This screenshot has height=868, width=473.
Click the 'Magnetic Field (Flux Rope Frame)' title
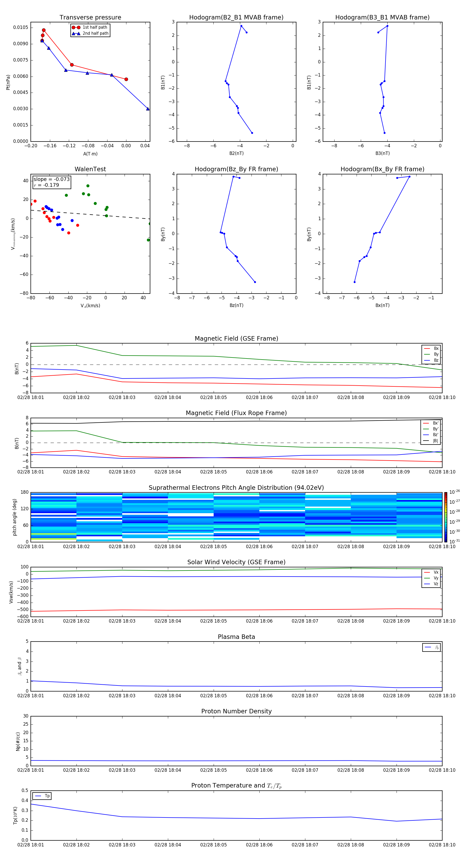tap(236, 413)
